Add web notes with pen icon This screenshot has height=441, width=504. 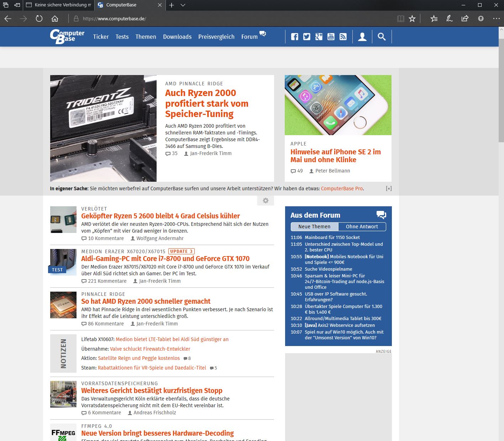pos(450,18)
